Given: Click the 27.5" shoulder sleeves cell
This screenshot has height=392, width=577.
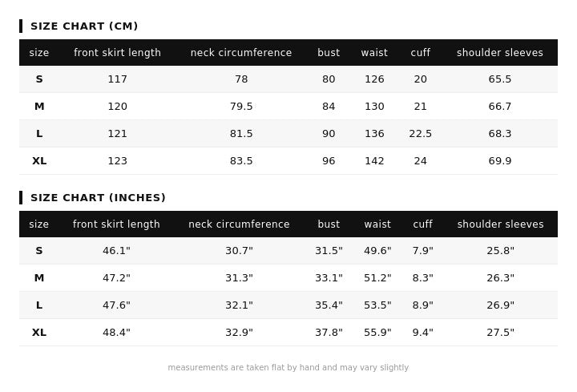Looking at the screenshot, I should pos(501,333).
